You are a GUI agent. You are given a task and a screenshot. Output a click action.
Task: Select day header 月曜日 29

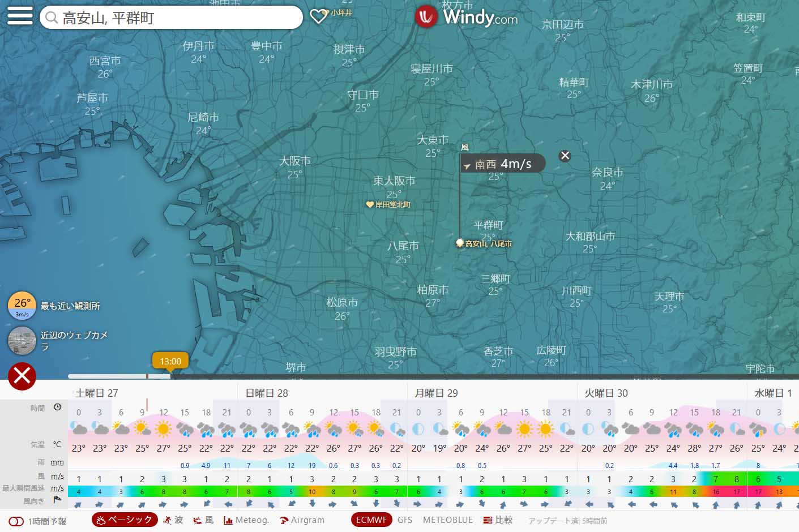click(x=437, y=393)
